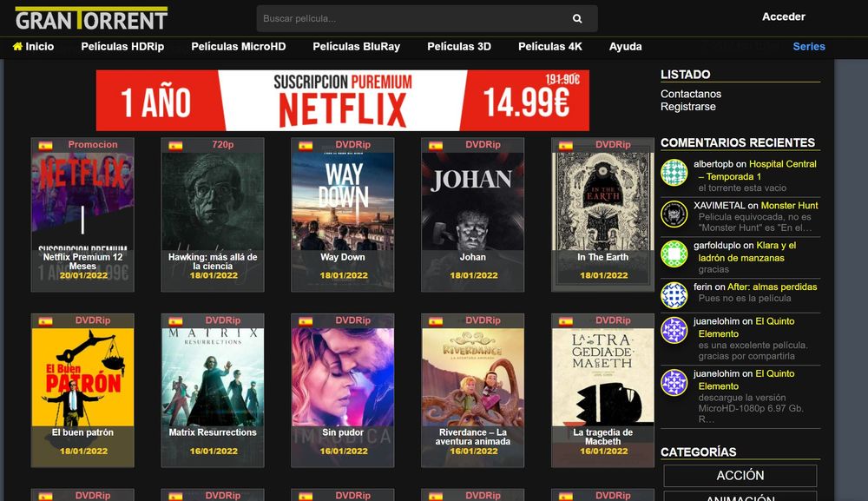This screenshot has height=501, width=868.
Task: Click XAVIMETAL's round black avatar
Action: pyautogui.click(x=674, y=214)
